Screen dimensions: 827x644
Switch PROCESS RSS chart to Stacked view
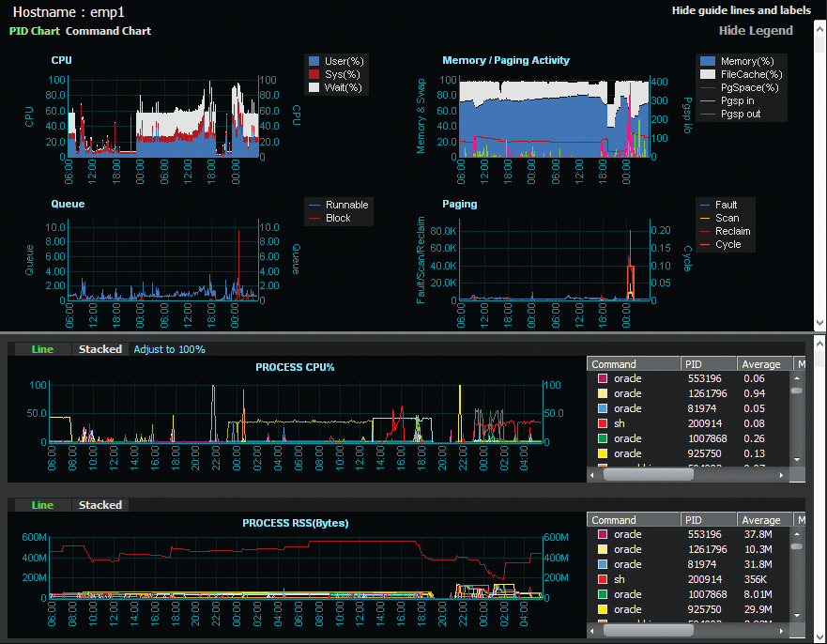coord(100,504)
